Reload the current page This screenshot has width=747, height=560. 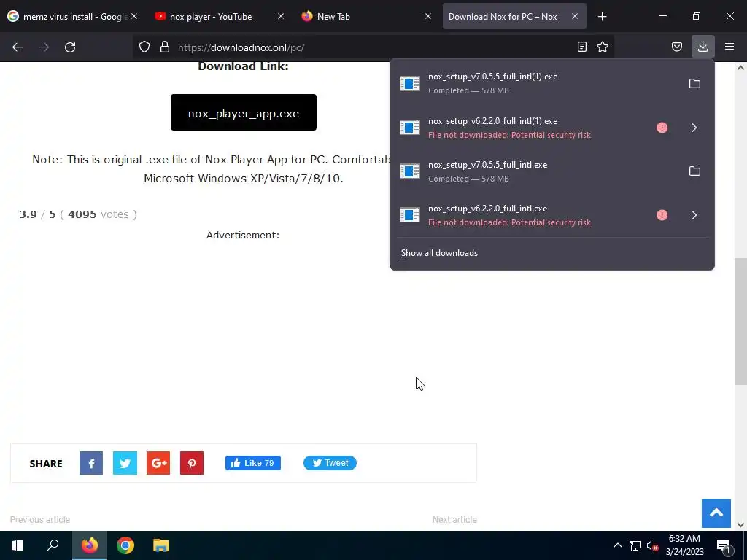click(x=70, y=47)
